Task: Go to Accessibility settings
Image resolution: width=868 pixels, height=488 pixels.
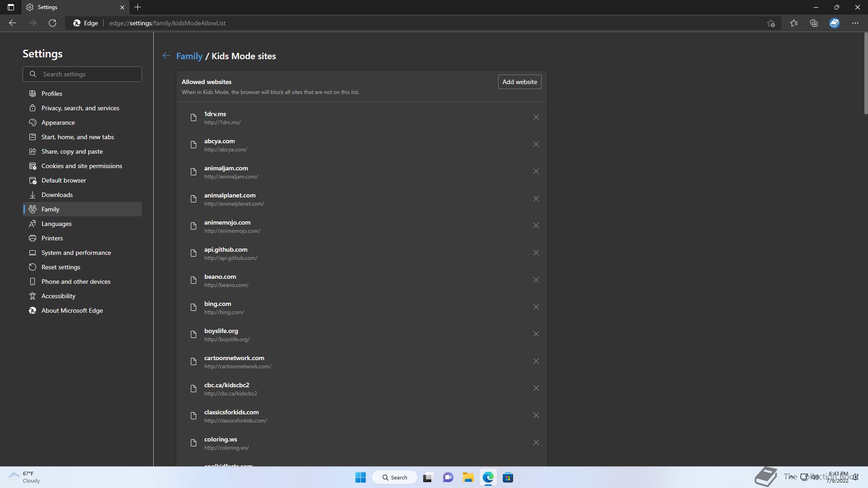Action: (x=82, y=296)
